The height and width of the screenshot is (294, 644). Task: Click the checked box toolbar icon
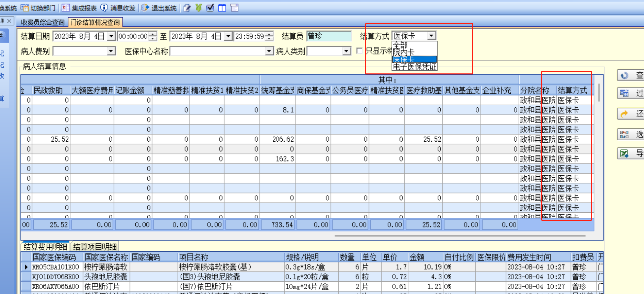point(210,8)
